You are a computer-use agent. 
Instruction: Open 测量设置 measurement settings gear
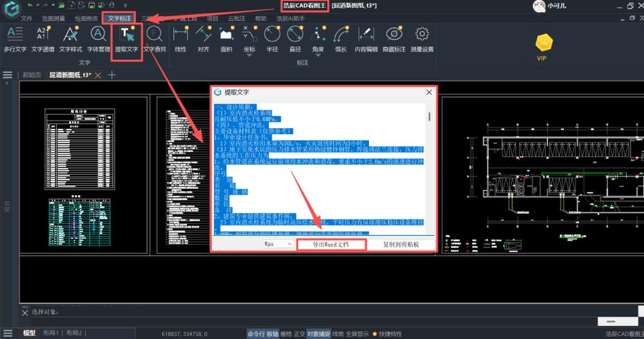click(422, 39)
